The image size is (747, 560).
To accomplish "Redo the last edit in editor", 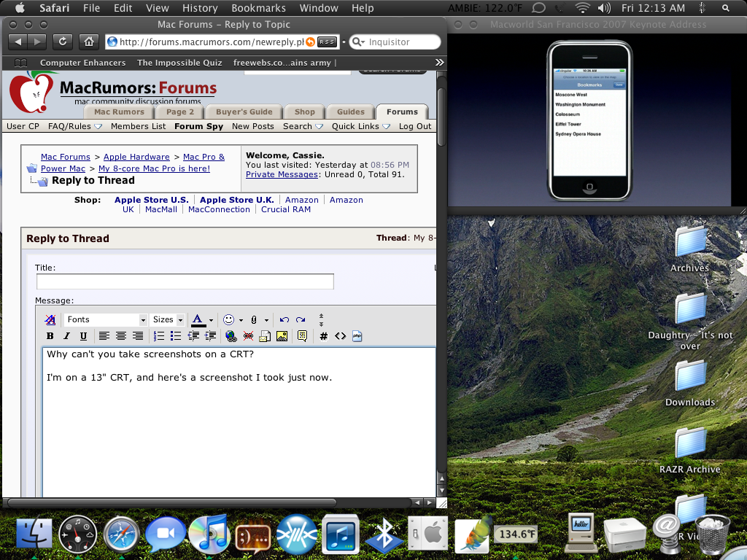I will pyautogui.click(x=301, y=319).
